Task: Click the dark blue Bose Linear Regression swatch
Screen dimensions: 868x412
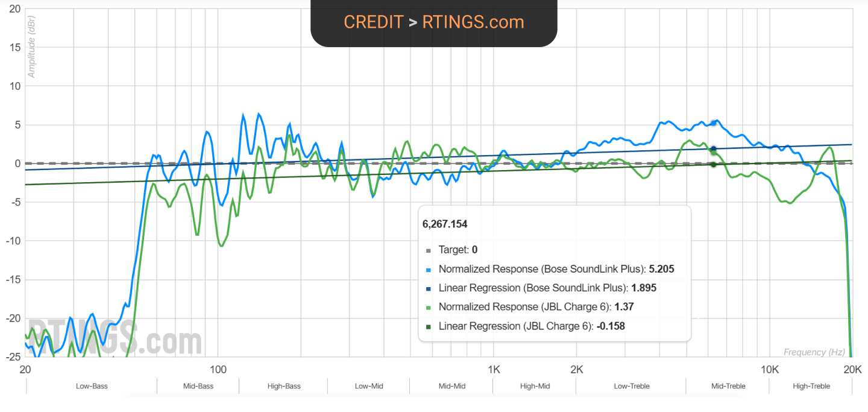Action: pyautogui.click(x=429, y=288)
